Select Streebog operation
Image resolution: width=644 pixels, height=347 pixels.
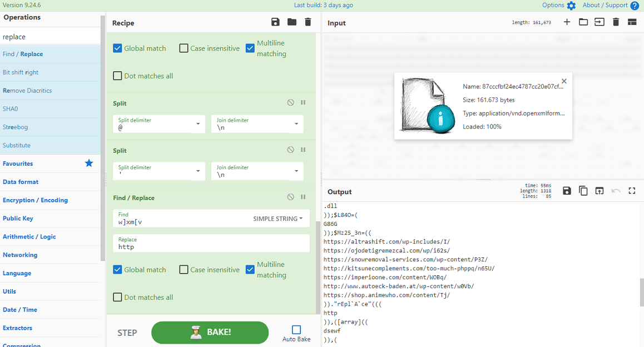tap(50, 127)
